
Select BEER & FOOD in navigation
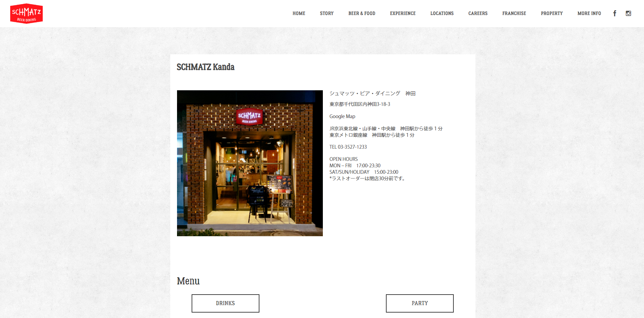click(x=362, y=13)
